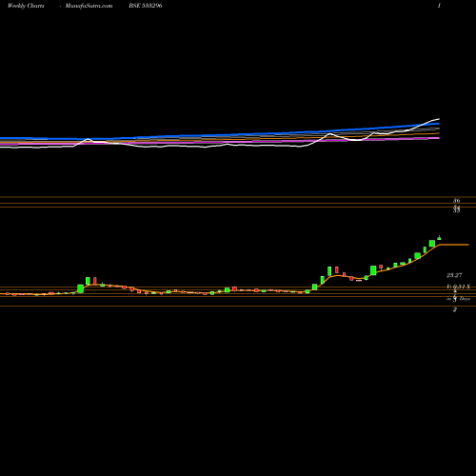Click the latest small green candlestick
The width and height of the screenshot is (476, 476).
point(439,238)
